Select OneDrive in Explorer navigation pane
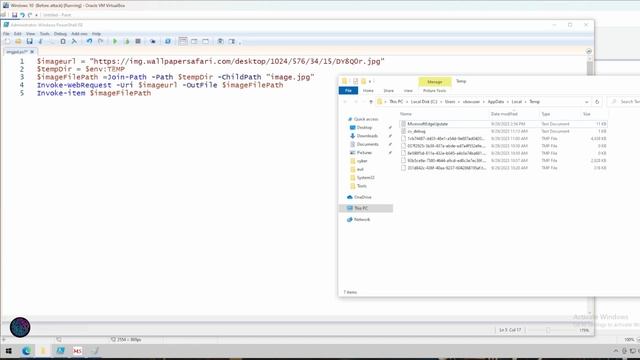 (x=359, y=197)
